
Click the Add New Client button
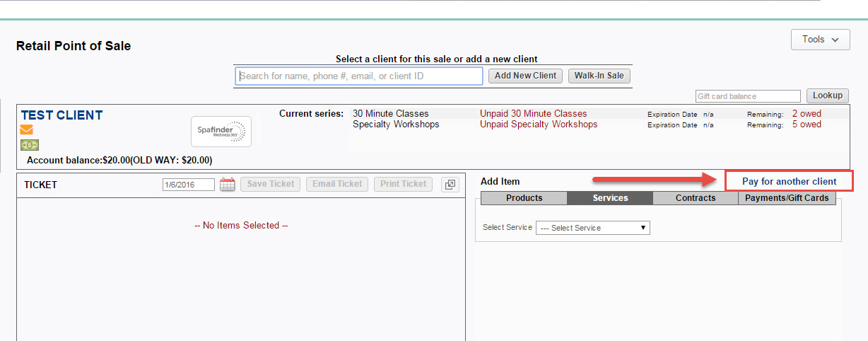coord(525,76)
